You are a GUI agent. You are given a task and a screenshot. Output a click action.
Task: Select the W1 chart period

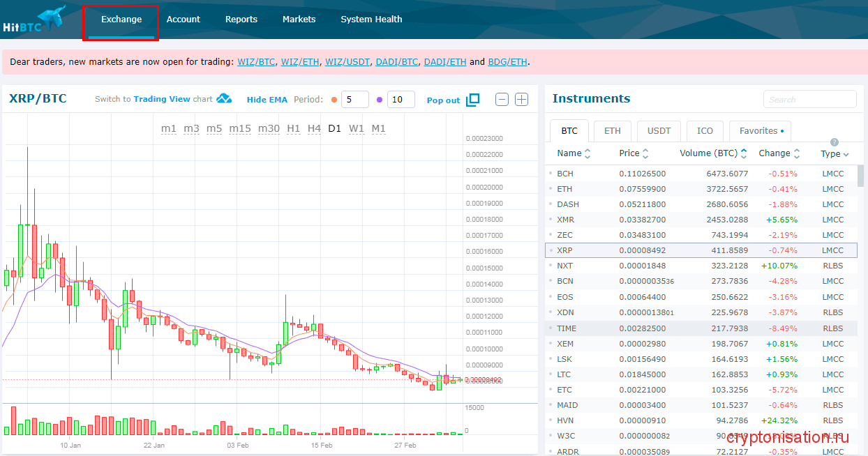pos(357,128)
